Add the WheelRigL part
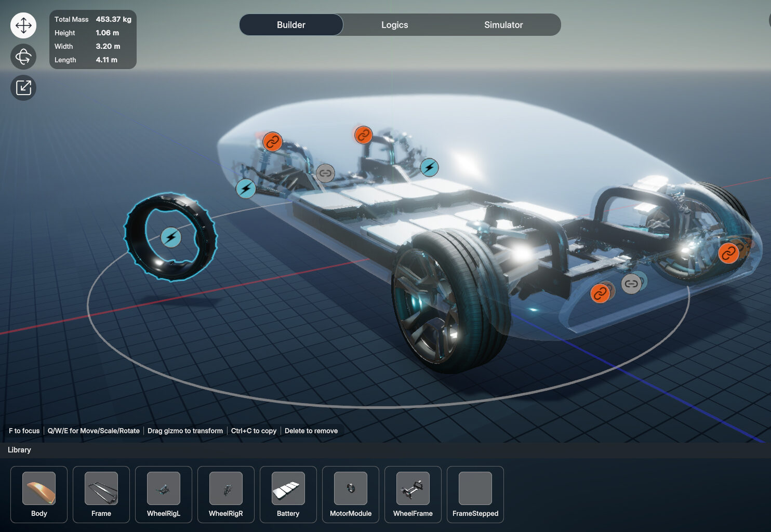Image resolution: width=771 pixels, height=532 pixels. tap(164, 494)
